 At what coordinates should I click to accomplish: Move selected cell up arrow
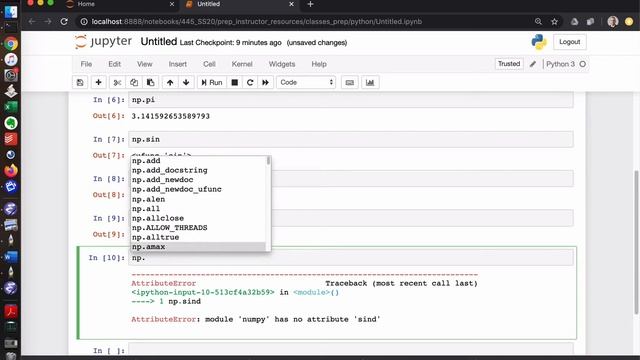coord(170,82)
